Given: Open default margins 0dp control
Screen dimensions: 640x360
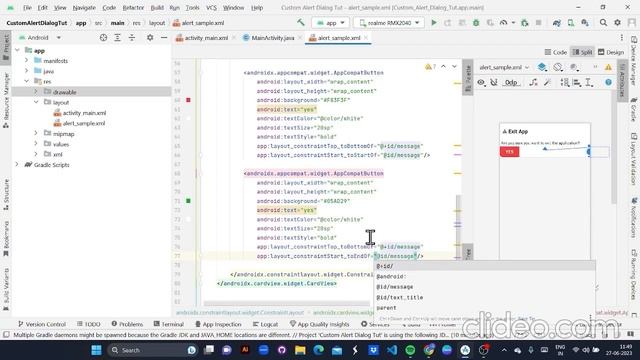Looking at the screenshot, I should pos(511,82).
